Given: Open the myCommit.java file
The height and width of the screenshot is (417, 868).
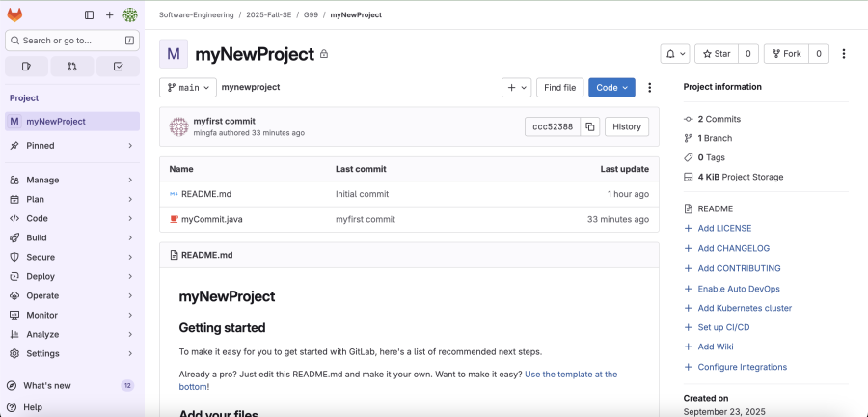Looking at the screenshot, I should pyautogui.click(x=211, y=219).
